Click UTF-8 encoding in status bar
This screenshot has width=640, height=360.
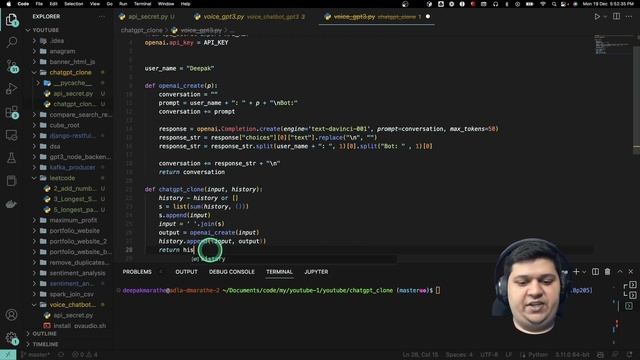[489, 355]
